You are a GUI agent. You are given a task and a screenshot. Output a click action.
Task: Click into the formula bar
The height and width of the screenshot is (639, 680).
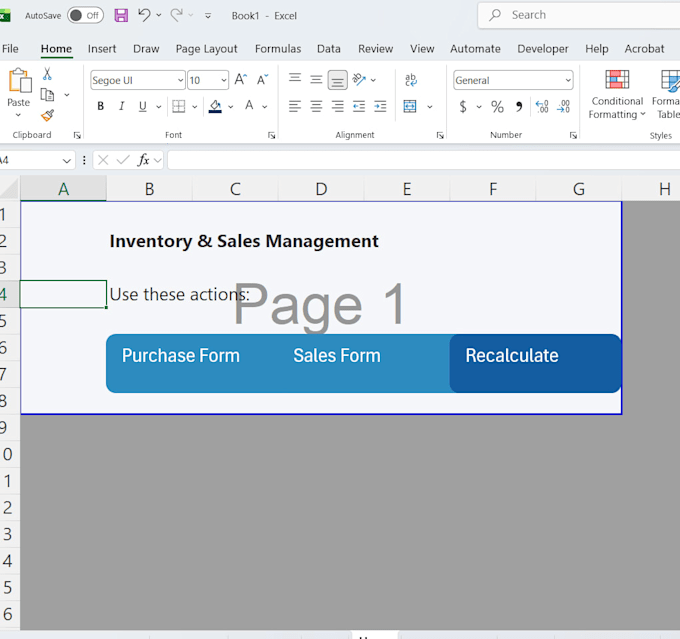(424, 160)
